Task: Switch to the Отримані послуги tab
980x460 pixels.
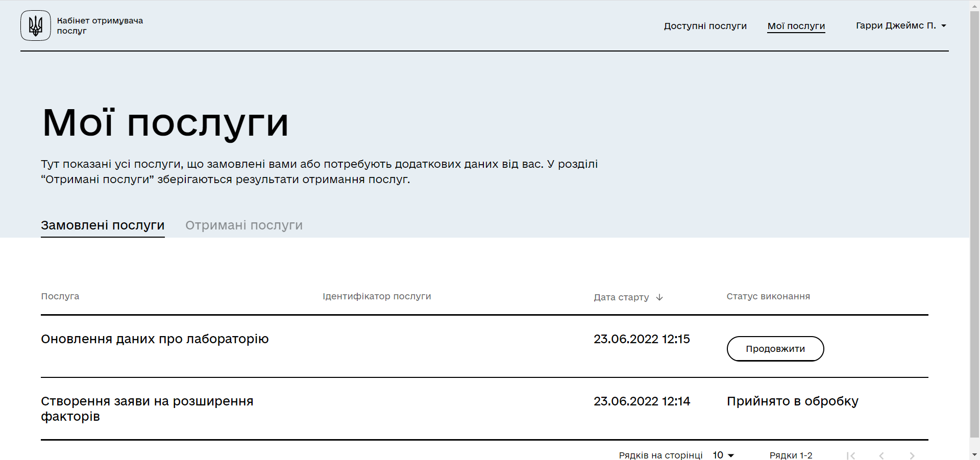Action: [244, 225]
